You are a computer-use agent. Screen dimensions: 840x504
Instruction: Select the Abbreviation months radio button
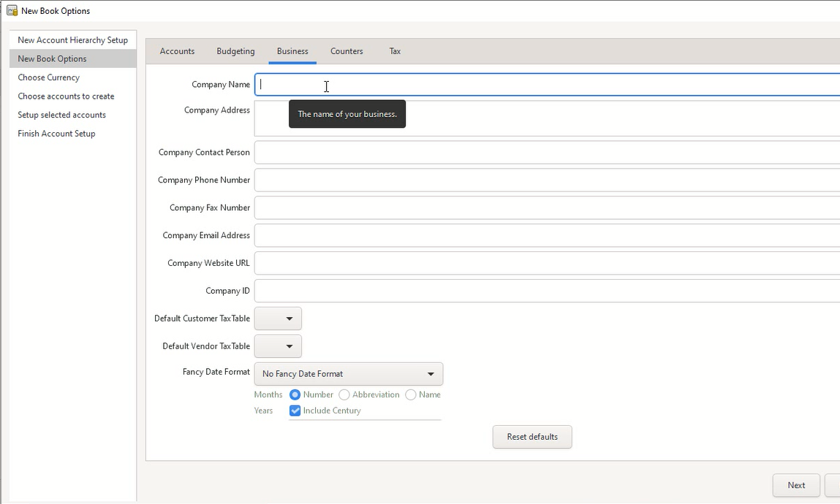(x=344, y=394)
